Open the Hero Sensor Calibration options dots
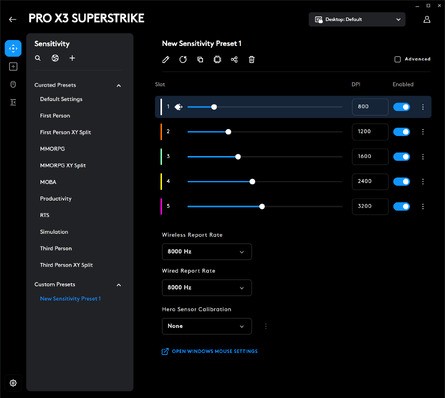 tap(266, 326)
